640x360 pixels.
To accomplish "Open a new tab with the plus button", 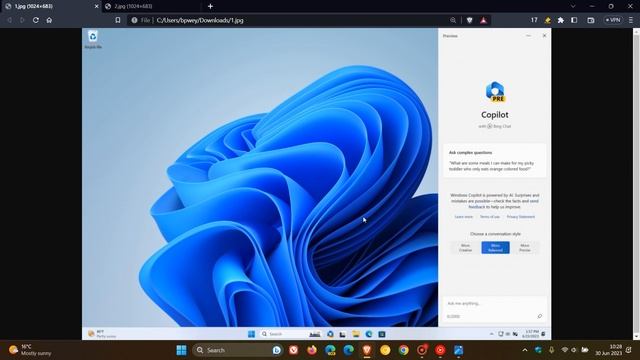I will click(x=210, y=6).
